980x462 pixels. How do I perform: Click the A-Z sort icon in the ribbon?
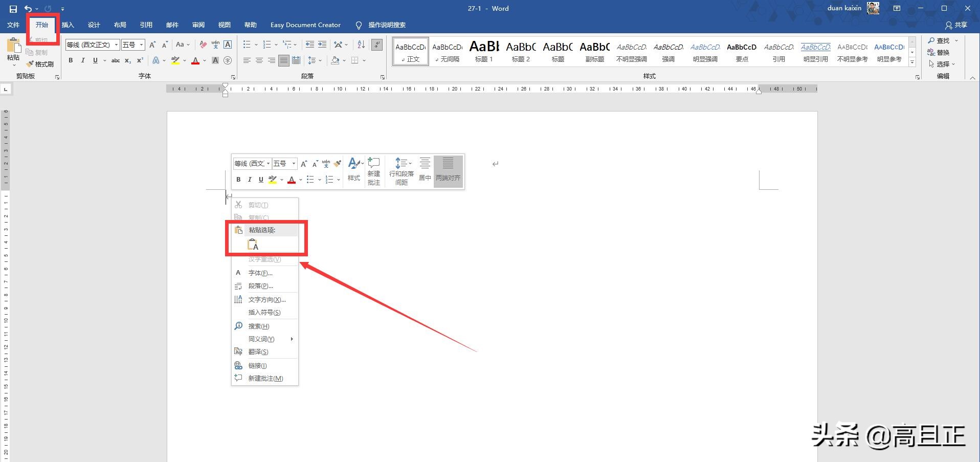pos(361,45)
